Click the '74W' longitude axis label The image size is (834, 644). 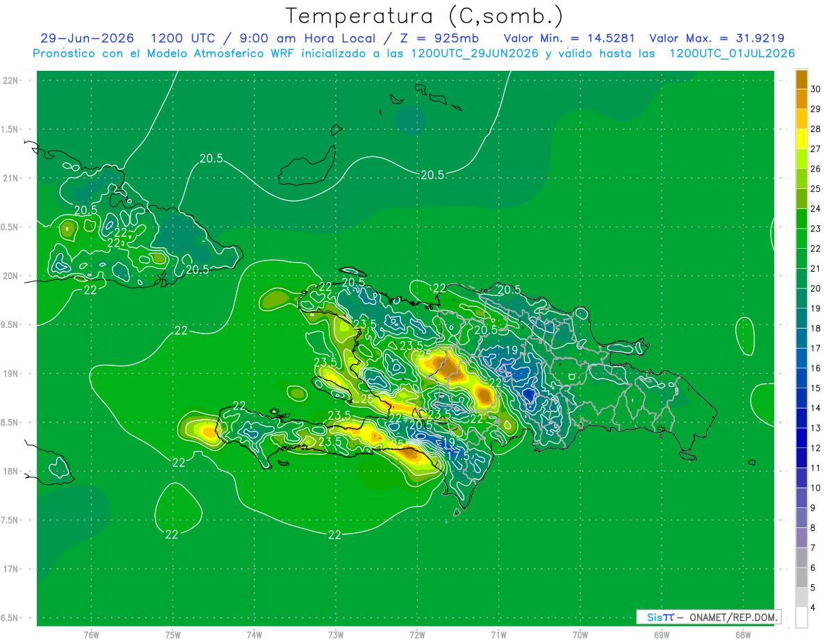pyautogui.click(x=254, y=635)
